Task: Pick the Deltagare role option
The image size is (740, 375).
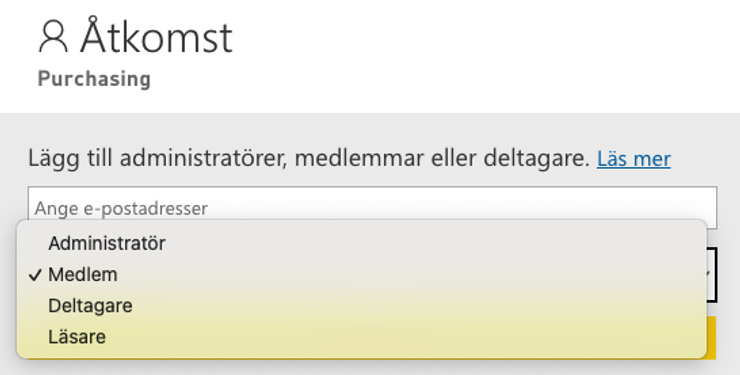Action: click(x=90, y=306)
